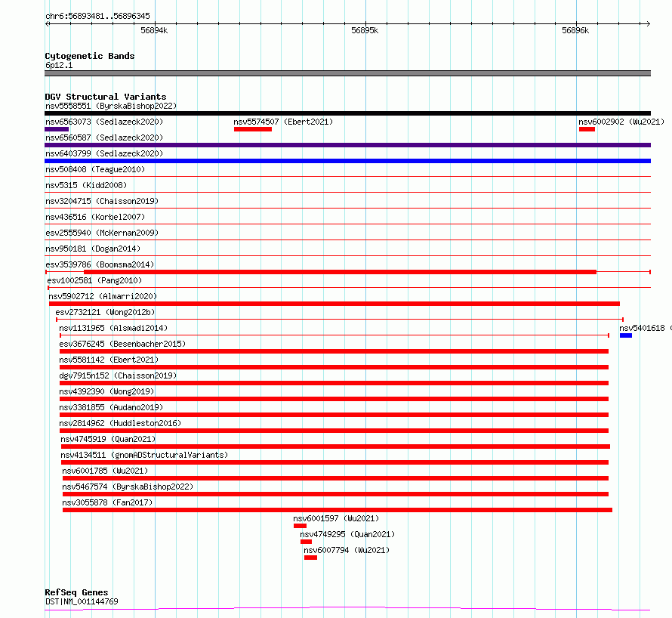Click the nsv6560587 (Sedlazeck2020) label
The width and height of the screenshot is (672, 618).
[x=104, y=138]
